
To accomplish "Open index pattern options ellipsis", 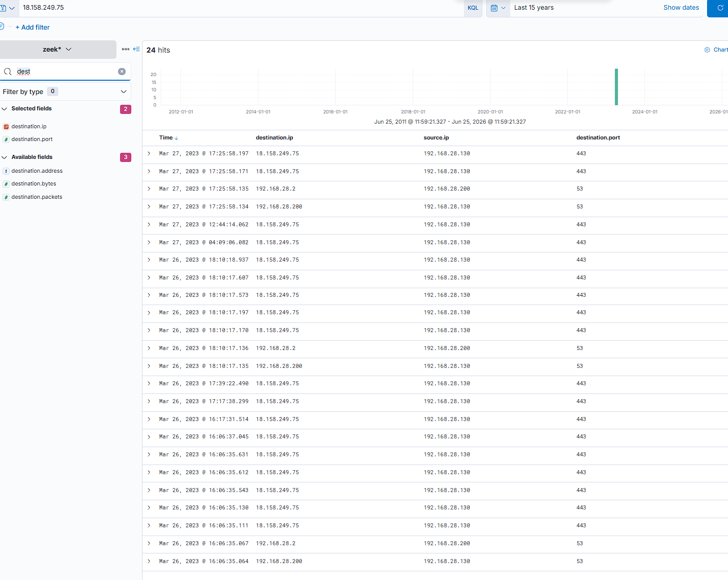I will tap(126, 49).
